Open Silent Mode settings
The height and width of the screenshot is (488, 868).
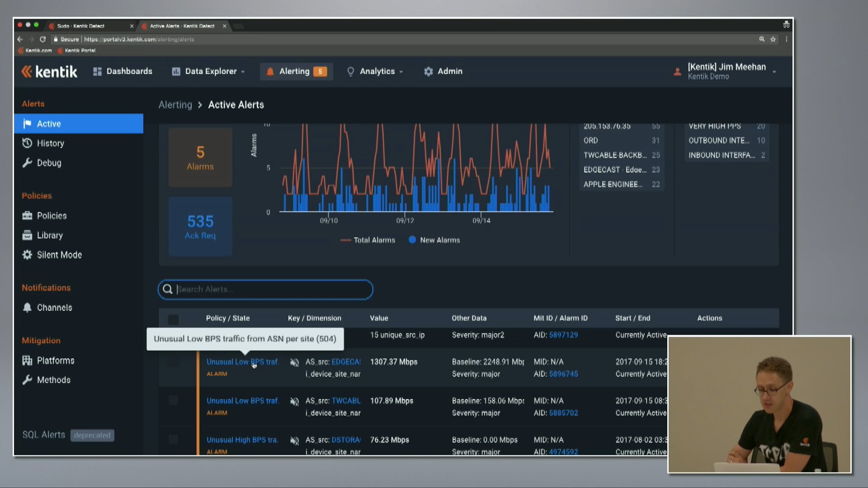59,255
